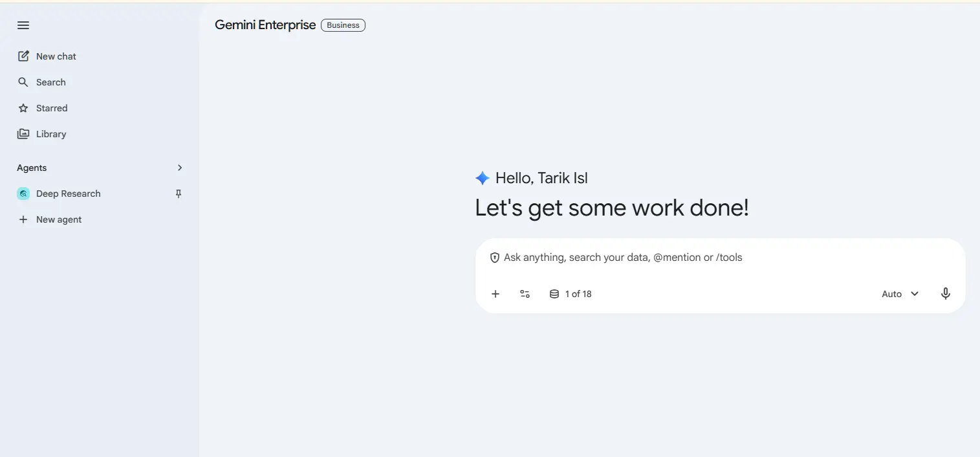Click the Search magnifier icon
Image resolution: width=980 pixels, height=457 pixels.
[23, 82]
